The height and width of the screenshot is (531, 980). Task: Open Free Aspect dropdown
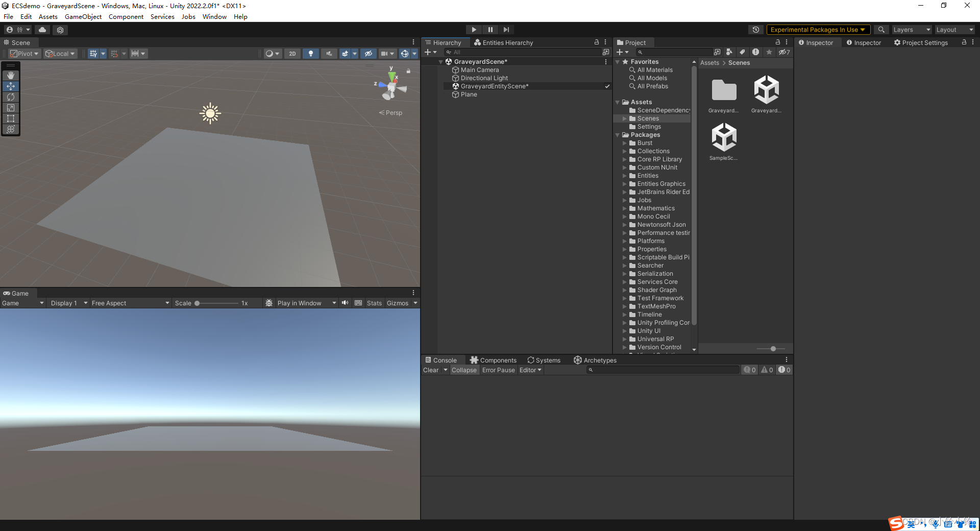[x=130, y=303]
